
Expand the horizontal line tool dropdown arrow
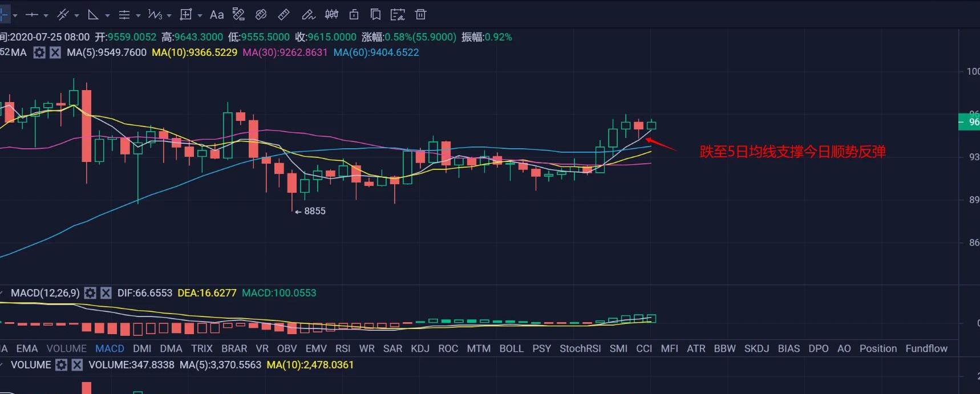point(46,15)
